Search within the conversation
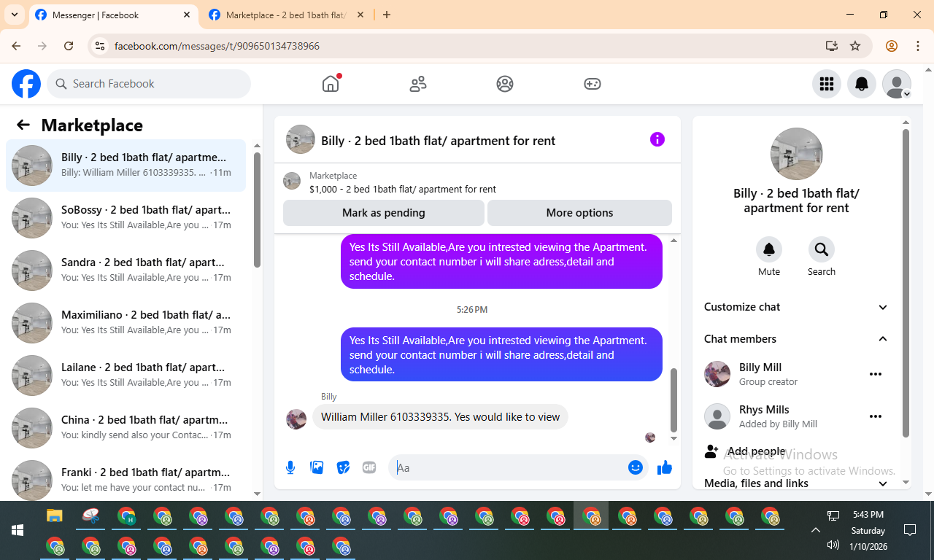 [x=822, y=249]
